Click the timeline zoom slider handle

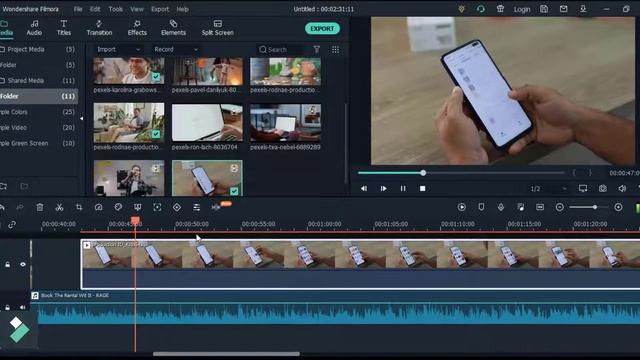(x=595, y=207)
